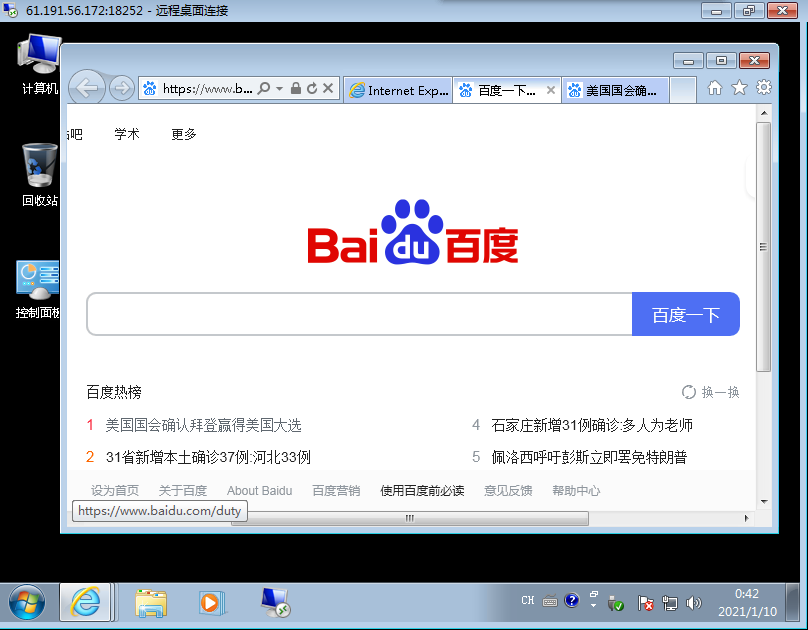Viewport: 808px width, 630px height.
Task: Click the address bar URL field
Action: pyautogui.click(x=207, y=89)
